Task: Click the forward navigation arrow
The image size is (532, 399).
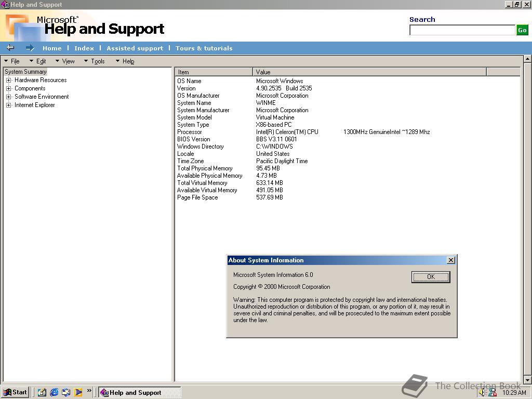Action: pos(30,48)
